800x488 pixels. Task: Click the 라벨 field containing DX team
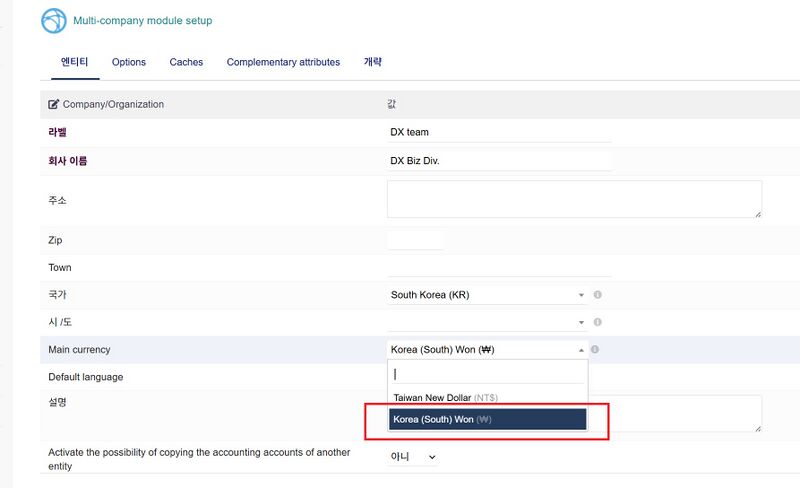tap(498, 132)
